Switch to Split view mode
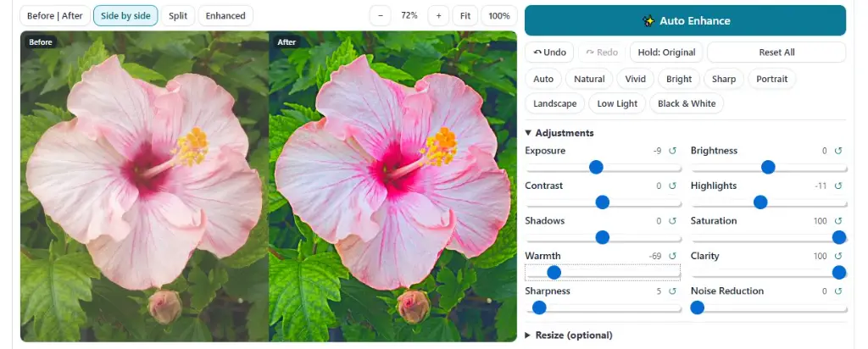 tap(178, 15)
